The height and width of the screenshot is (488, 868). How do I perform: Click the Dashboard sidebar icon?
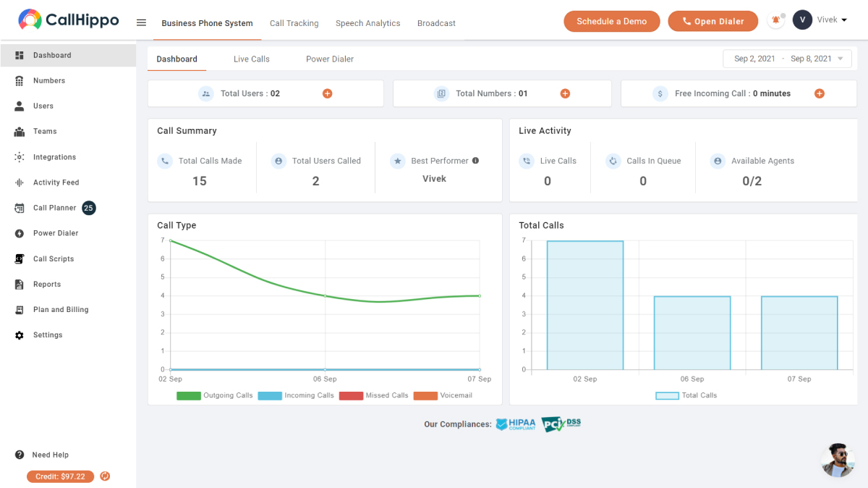(x=20, y=55)
